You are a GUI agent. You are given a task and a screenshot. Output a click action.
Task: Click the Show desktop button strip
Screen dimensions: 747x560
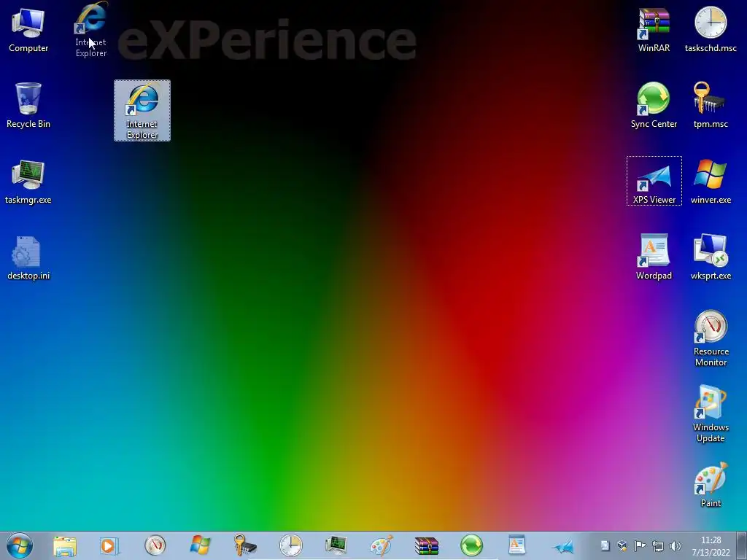[x=742, y=545]
